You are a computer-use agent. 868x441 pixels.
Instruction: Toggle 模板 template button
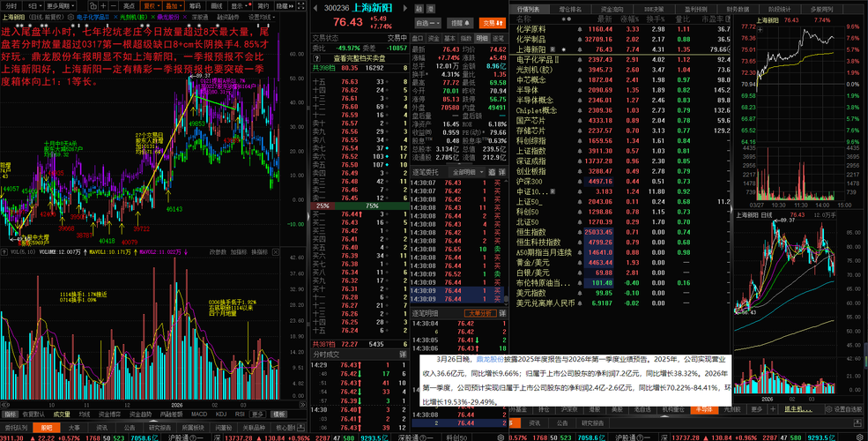click(x=279, y=414)
